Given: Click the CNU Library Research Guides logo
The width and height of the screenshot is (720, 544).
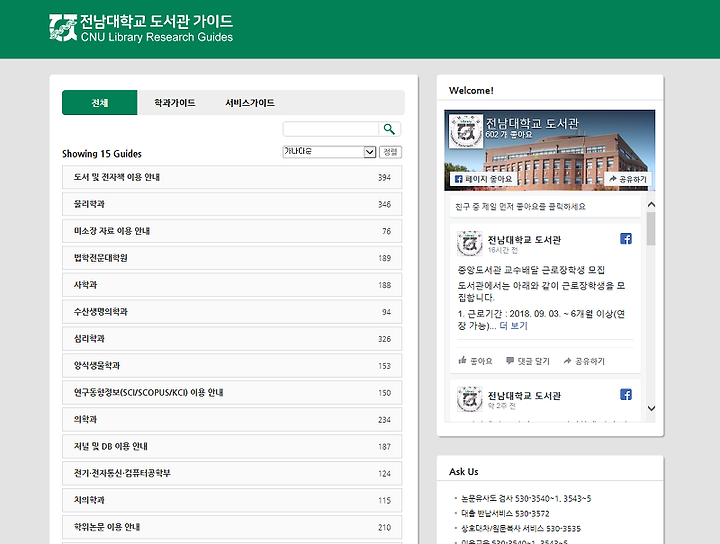Looking at the screenshot, I should coord(141,28).
